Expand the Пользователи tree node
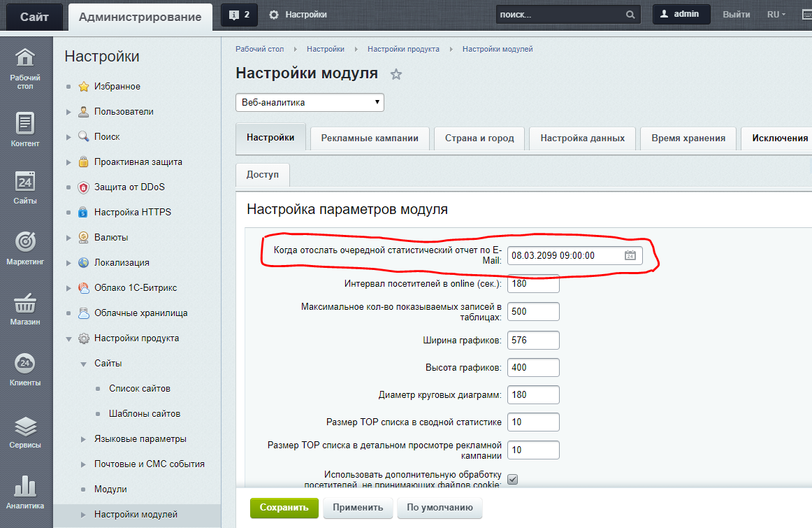Screen dimensions: 812x528 68,112
